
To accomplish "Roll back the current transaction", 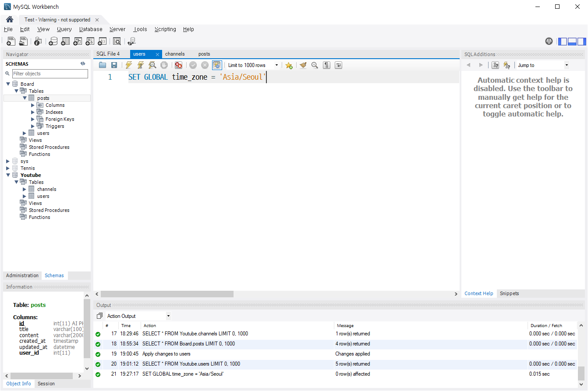I will [205, 65].
